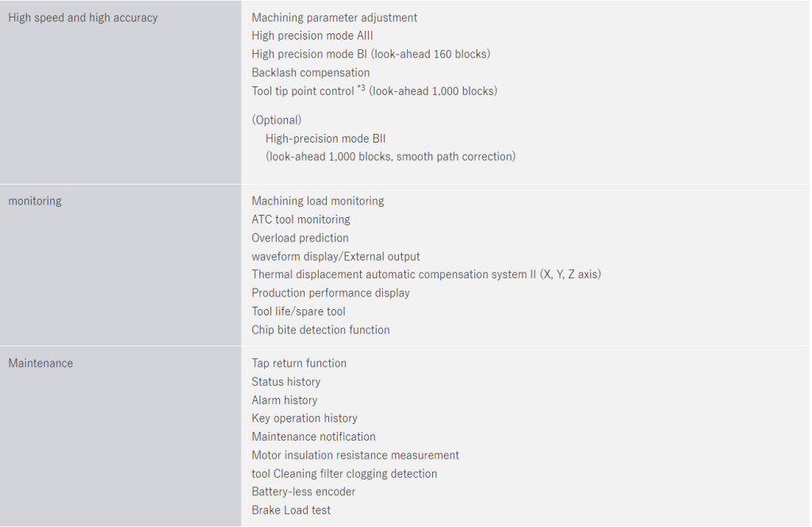Click the 'Maintenance' category label
The height and width of the screenshot is (527, 812).
[40, 364]
